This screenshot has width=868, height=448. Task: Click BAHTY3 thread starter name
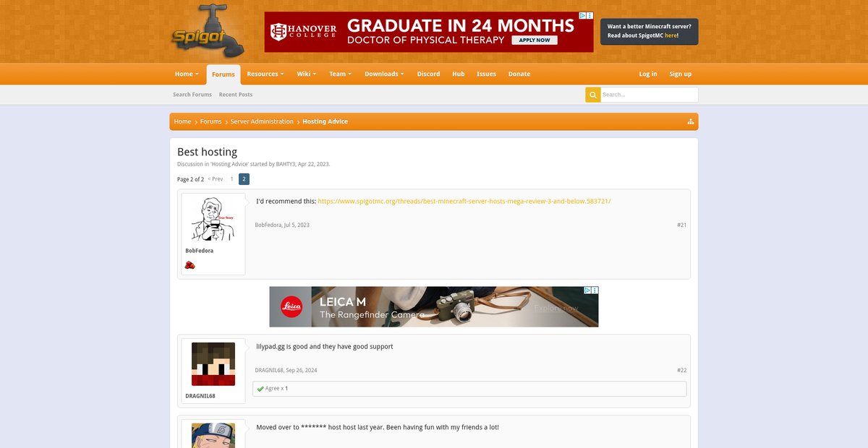tap(286, 164)
